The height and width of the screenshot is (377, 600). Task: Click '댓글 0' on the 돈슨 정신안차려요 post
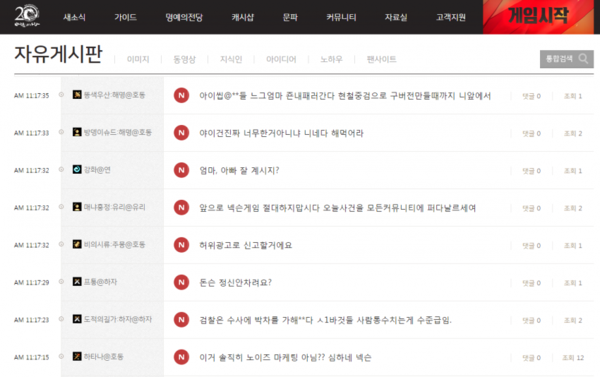point(532,283)
